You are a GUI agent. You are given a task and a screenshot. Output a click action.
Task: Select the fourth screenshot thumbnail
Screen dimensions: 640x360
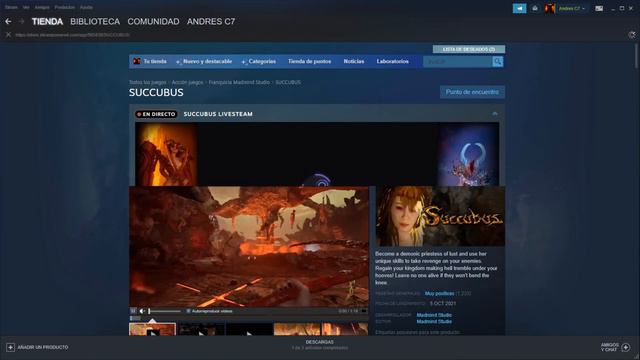[297, 329]
